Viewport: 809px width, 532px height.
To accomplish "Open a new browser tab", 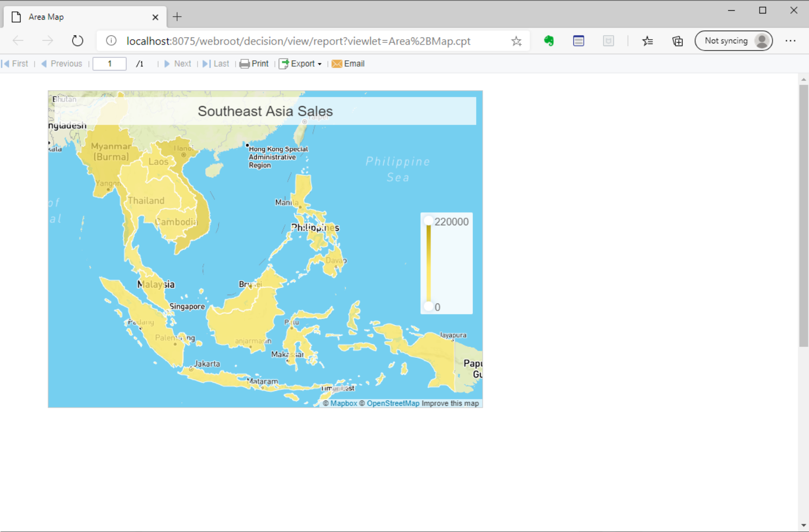I will click(x=177, y=16).
